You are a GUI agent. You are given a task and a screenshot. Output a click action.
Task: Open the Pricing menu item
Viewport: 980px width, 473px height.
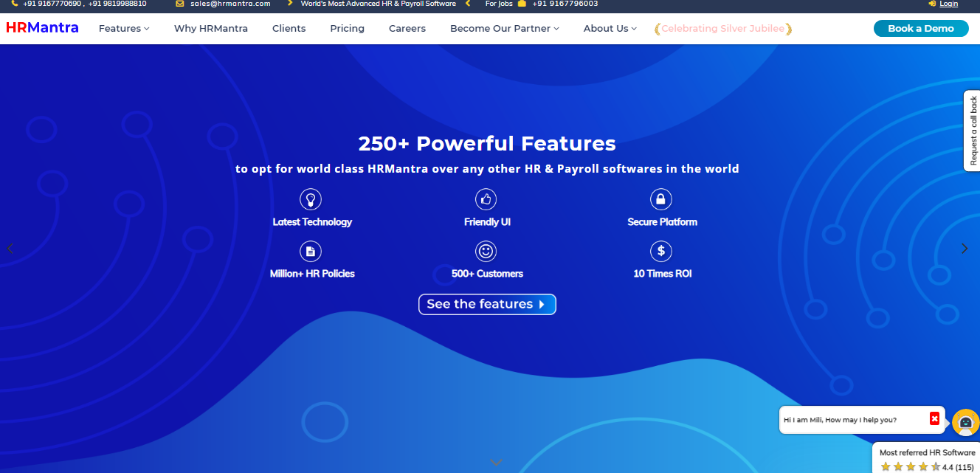pyautogui.click(x=347, y=29)
